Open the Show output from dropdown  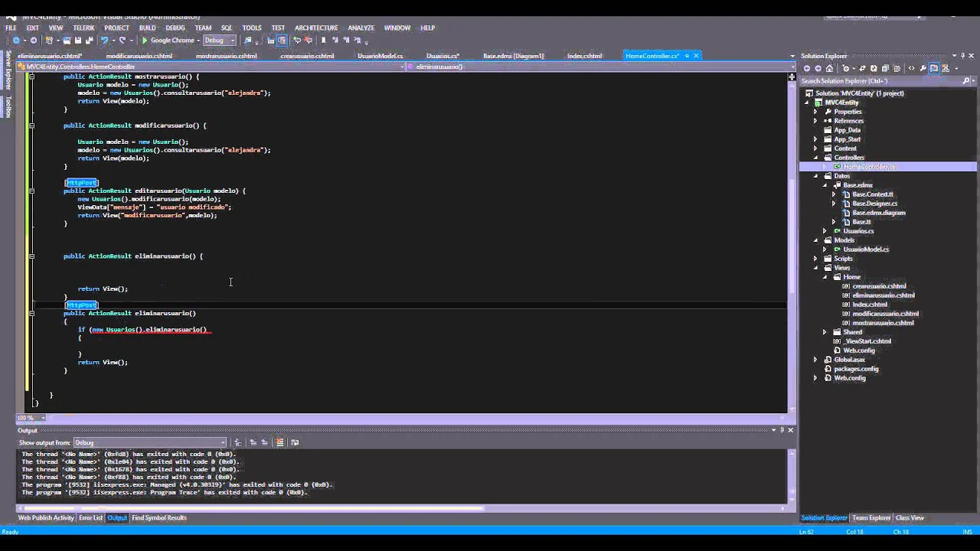150,442
